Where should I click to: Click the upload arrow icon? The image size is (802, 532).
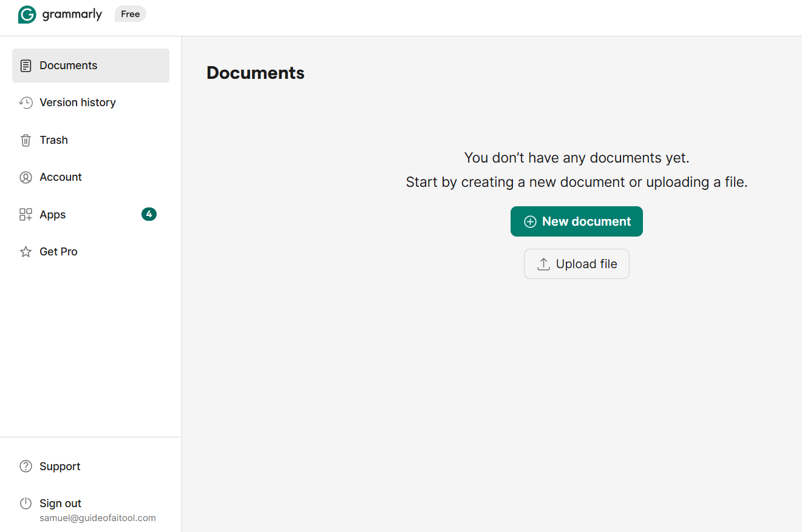543,264
